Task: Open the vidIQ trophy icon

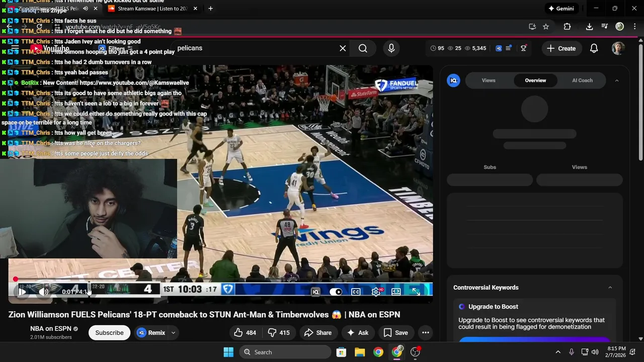Action: (x=524, y=48)
